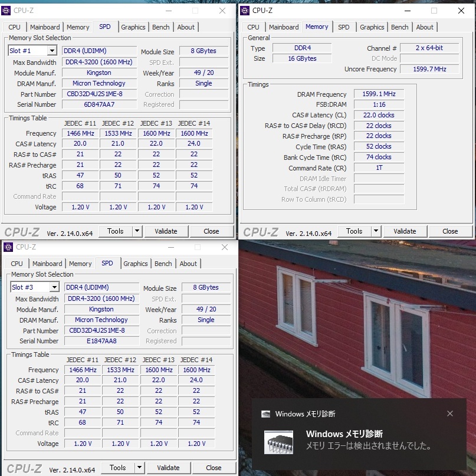Image resolution: width=476 pixels, height=476 pixels.
Task: Click the Uncore Frequency 1599.7 MHz value
Action: [x=429, y=69]
